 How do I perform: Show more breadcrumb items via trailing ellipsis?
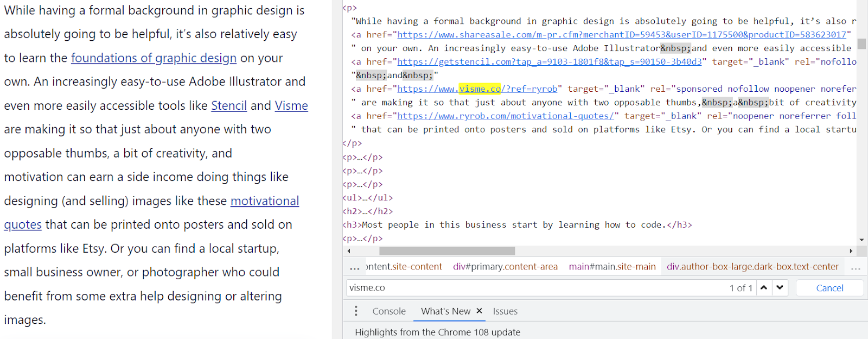pos(856,267)
